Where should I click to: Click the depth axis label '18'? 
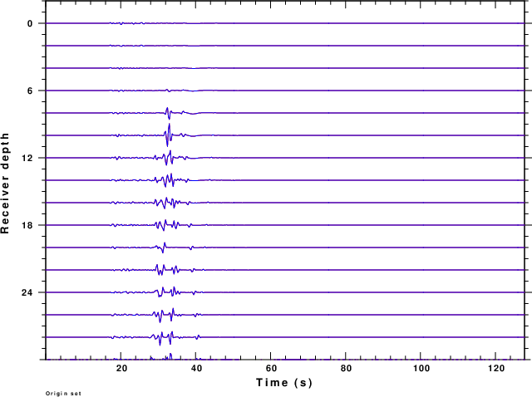click(x=27, y=225)
